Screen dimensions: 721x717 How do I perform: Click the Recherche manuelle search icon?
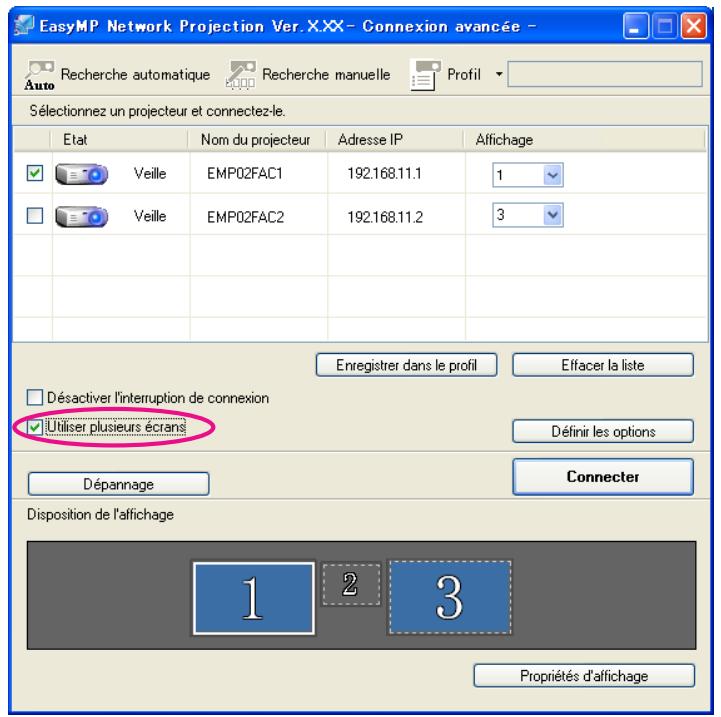[240, 75]
